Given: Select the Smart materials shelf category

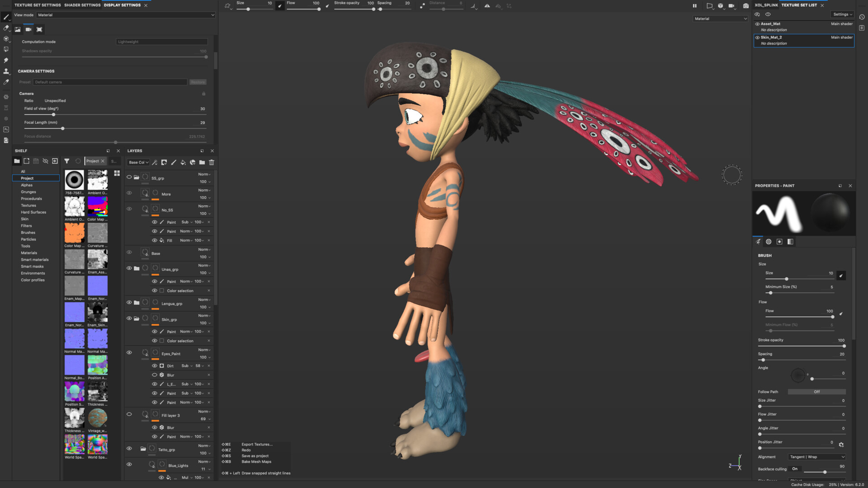Looking at the screenshot, I should pos(35,260).
